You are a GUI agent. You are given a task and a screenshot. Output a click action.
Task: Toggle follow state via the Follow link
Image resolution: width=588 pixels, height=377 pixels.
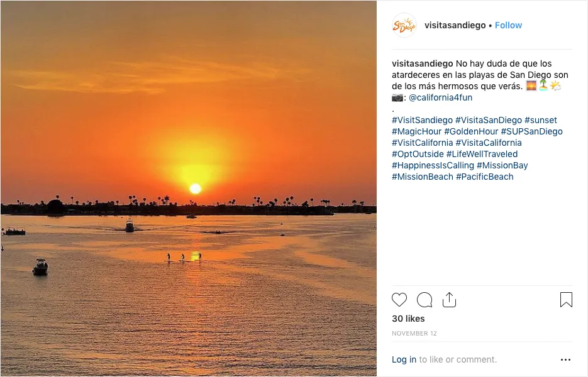pos(508,25)
